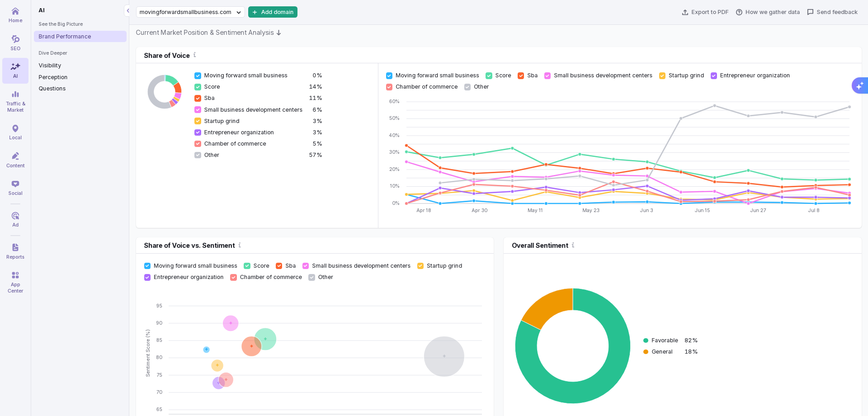Click the Add domain button
The image size is (868, 416).
click(x=273, y=12)
